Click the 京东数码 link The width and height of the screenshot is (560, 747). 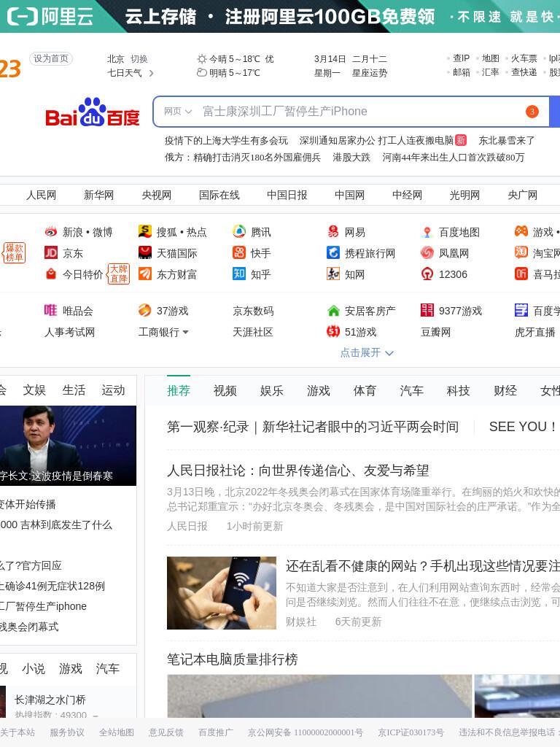tap(253, 311)
